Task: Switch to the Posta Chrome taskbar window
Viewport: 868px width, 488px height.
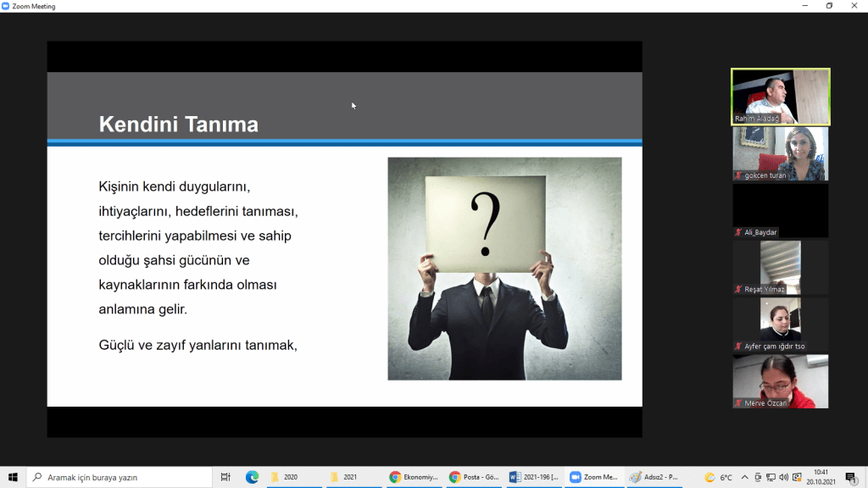Action: [x=474, y=477]
